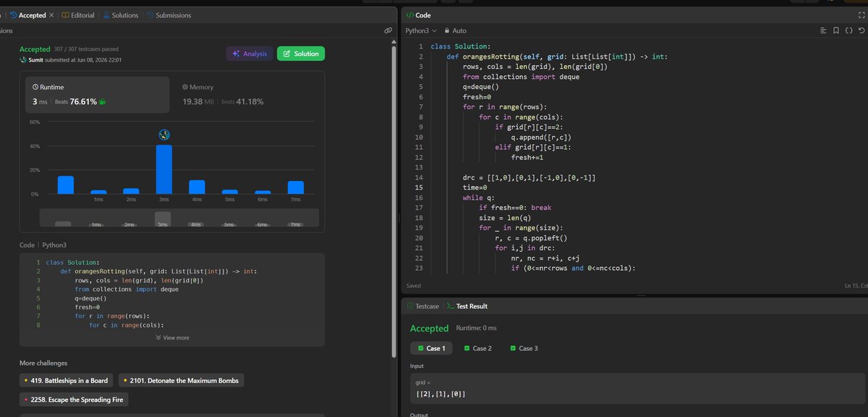Click the 7ms segment in the range mini-chart
This screenshot has width=868, height=417.
(x=295, y=224)
